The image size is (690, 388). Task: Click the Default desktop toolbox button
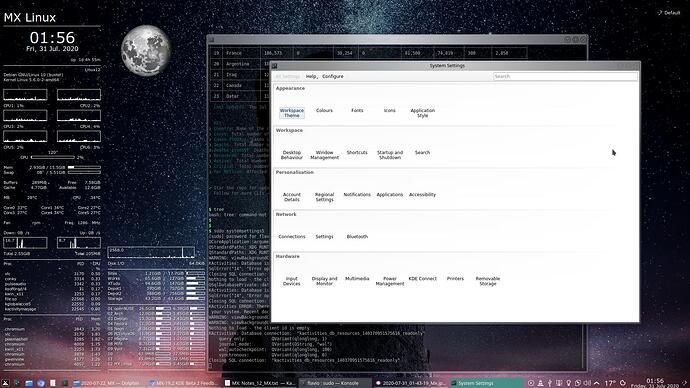coord(669,13)
